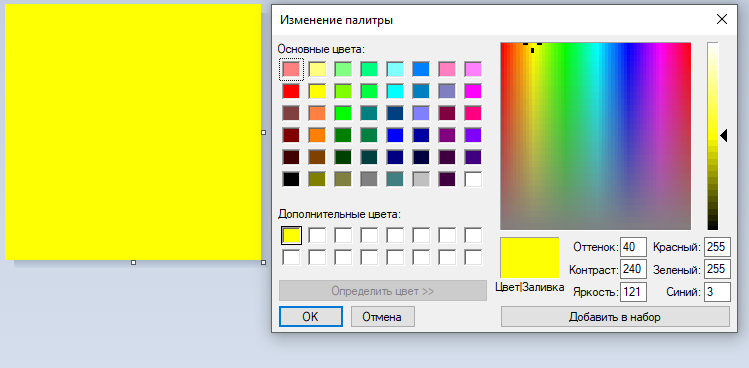The image size is (749, 368).
Task: Click the bottom-right resize handle of yellow shape
Action: 263,262
